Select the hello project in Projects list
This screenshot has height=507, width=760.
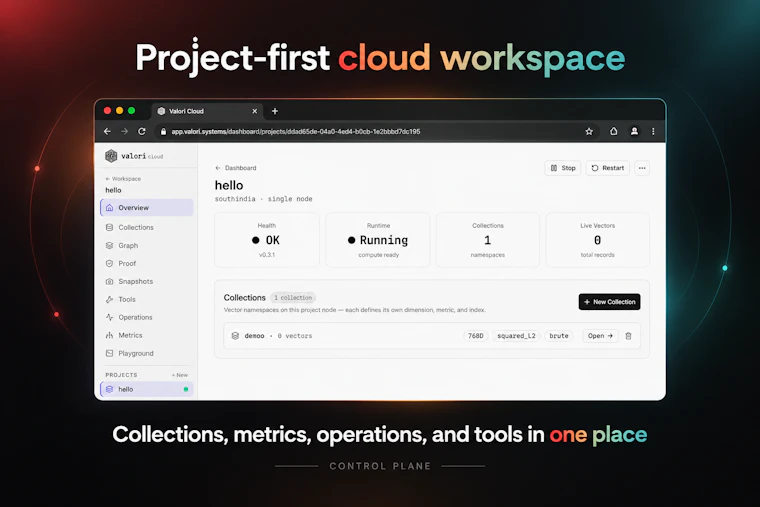(147, 389)
